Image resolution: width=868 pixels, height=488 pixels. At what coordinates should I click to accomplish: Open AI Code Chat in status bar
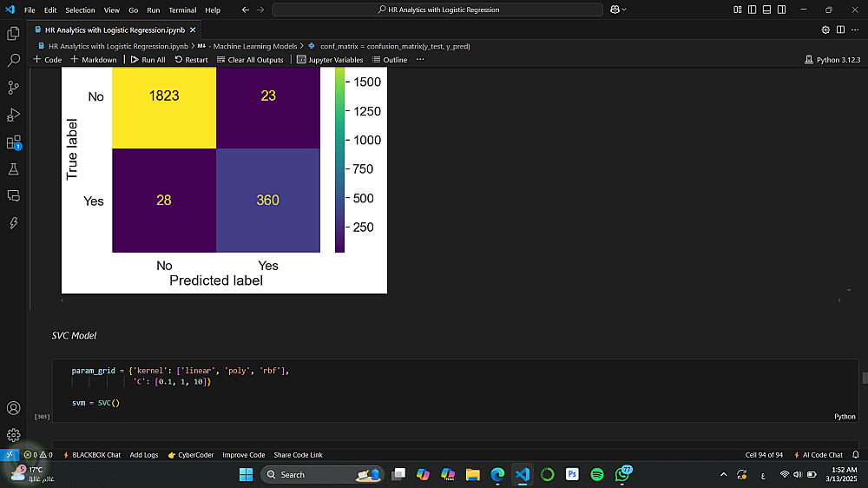click(x=819, y=455)
